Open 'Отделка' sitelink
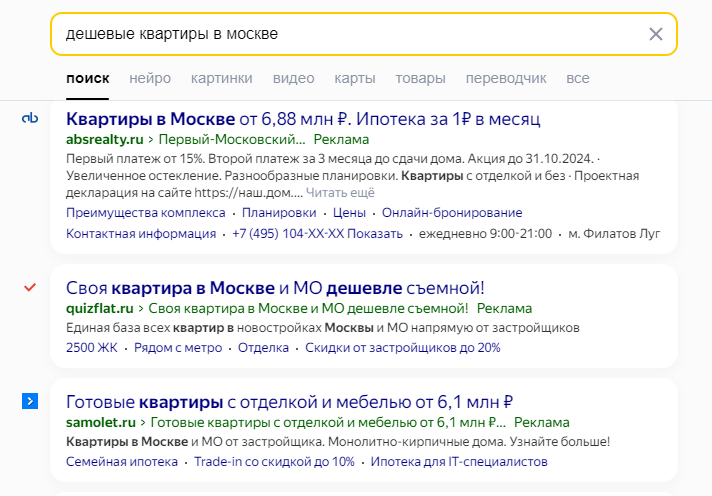Viewport: 712px width, 496px height. pyautogui.click(x=263, y=347)
